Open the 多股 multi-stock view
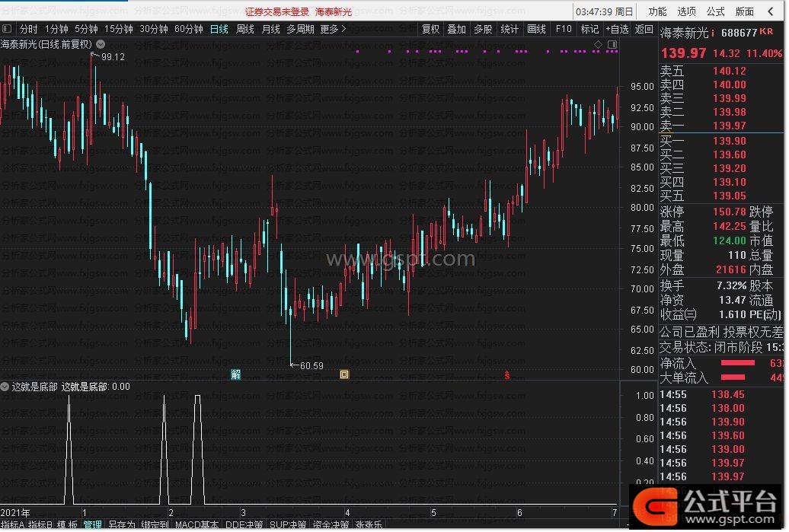Image resolution: width=789 pixels, height=532 pixels. [x=483, y=29]
